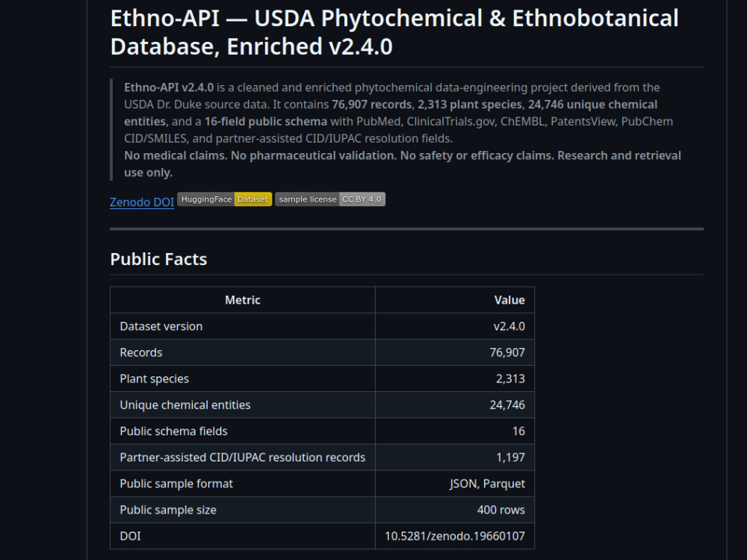This screenshot has height=560, width=747.
Task: Click the 76,907 records value cell
Action: [x=455, y=352]
